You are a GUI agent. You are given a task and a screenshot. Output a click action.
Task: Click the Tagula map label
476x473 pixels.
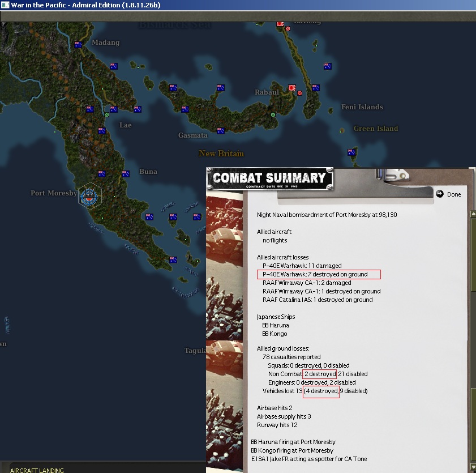[x=195, y=351]
